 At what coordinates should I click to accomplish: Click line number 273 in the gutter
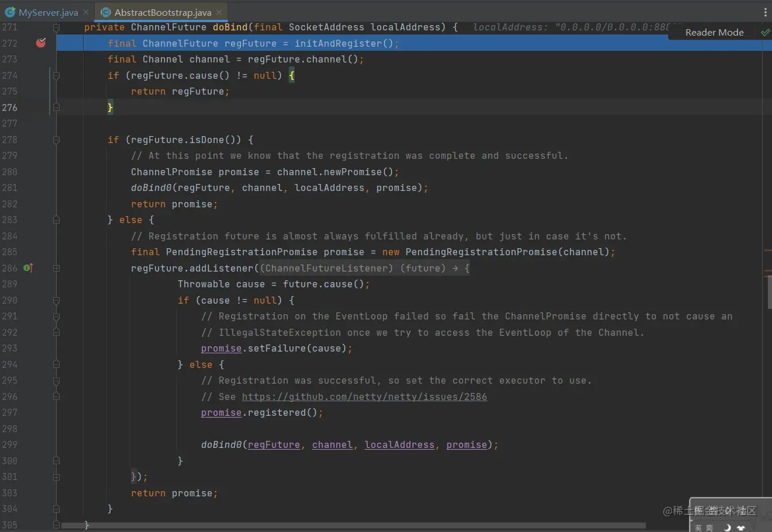coord(10,60)
